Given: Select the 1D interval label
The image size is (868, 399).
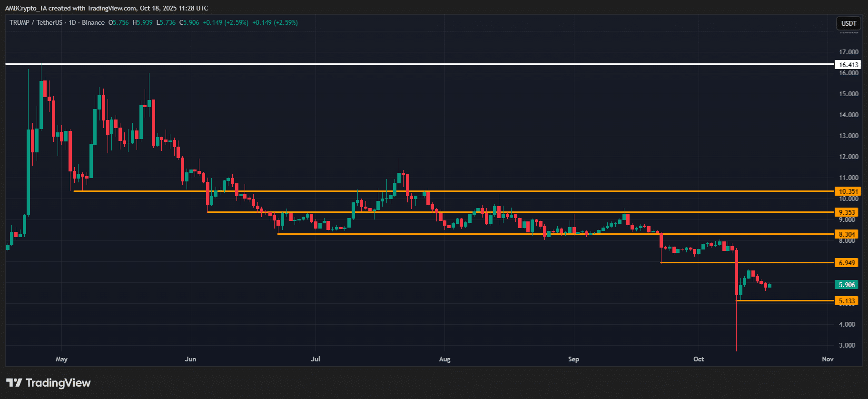Looking at the screenshot, I should pos(72,22).
